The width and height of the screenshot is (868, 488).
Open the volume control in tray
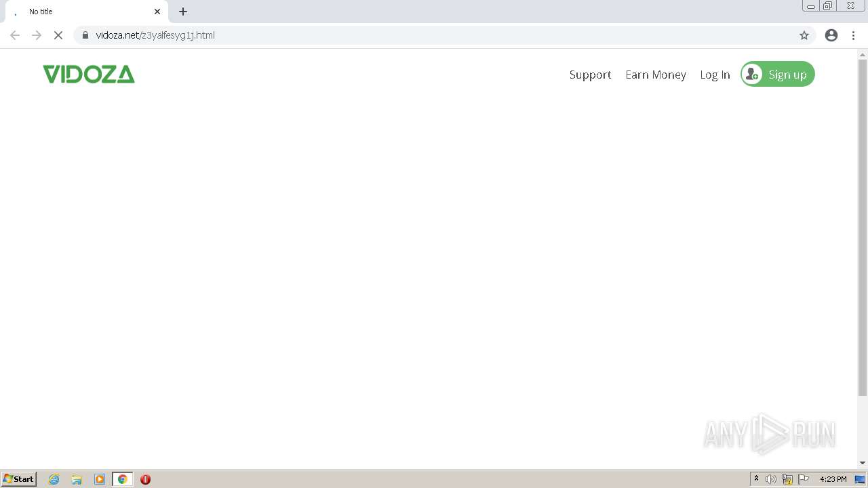click(771, 479)
